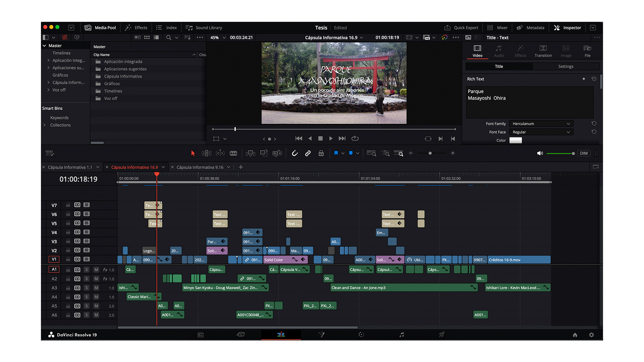
Task: Open the 45% zoom level dropdown
Action: coord(217,38)
